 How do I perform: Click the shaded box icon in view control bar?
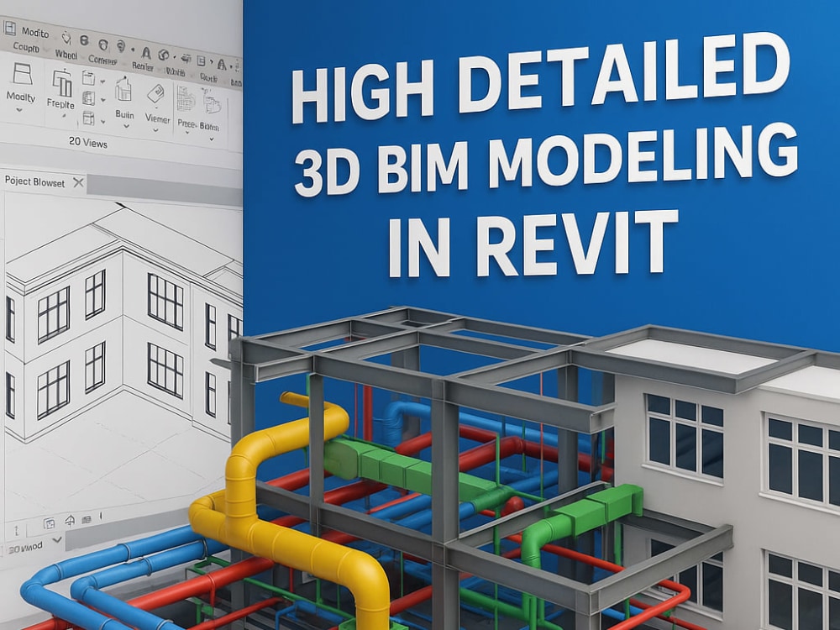[87, 519]
